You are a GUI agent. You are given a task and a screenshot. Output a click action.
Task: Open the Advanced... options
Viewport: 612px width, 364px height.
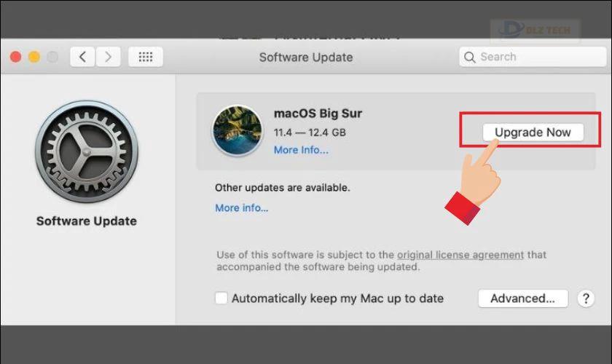(523, 298)
